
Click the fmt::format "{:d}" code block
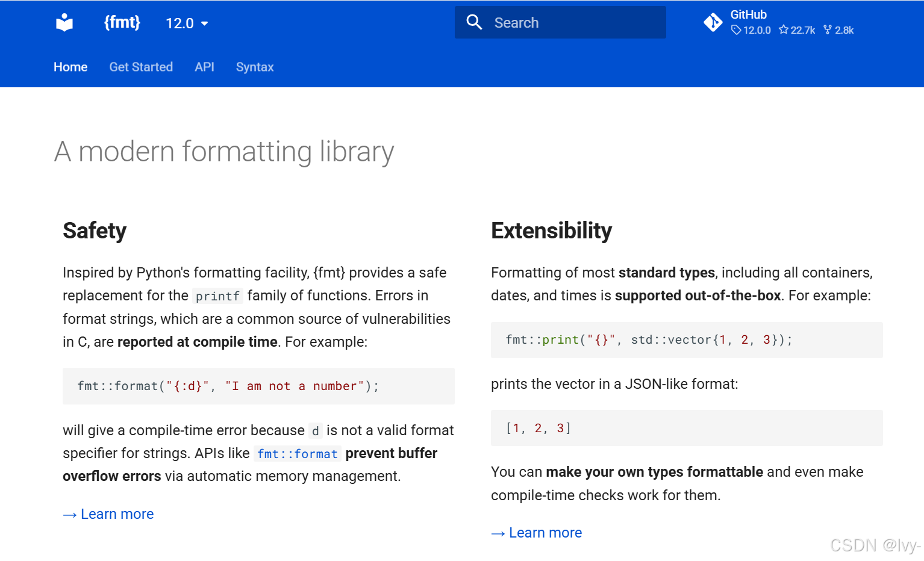tap(258, 386)
